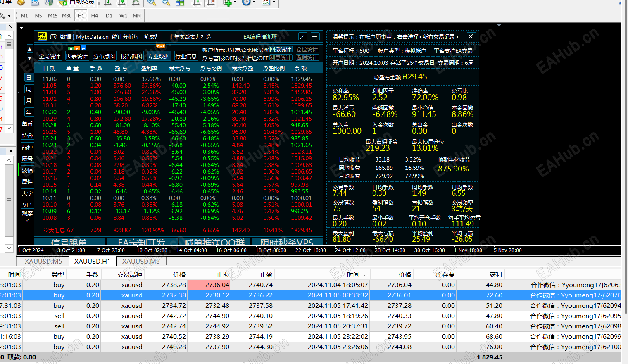
Task: Switch to monthly (月) statistics view
Action: (29, 101)
